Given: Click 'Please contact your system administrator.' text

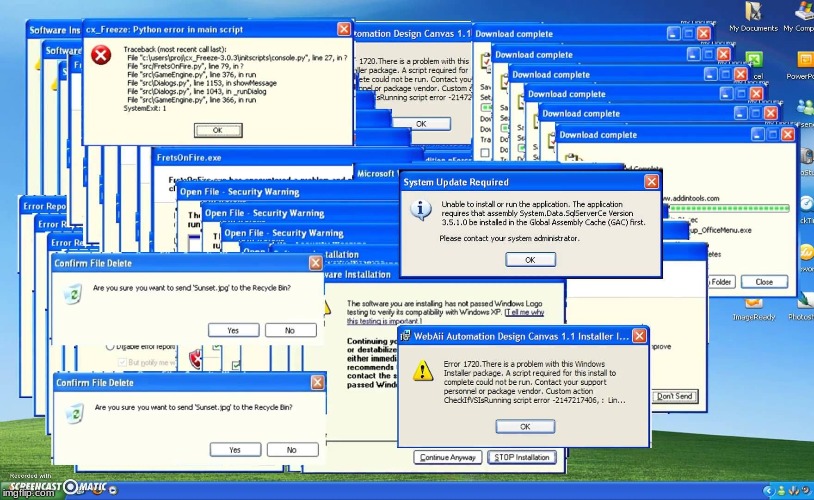Looking at the screenshot, I should click(x=509, y=238).
